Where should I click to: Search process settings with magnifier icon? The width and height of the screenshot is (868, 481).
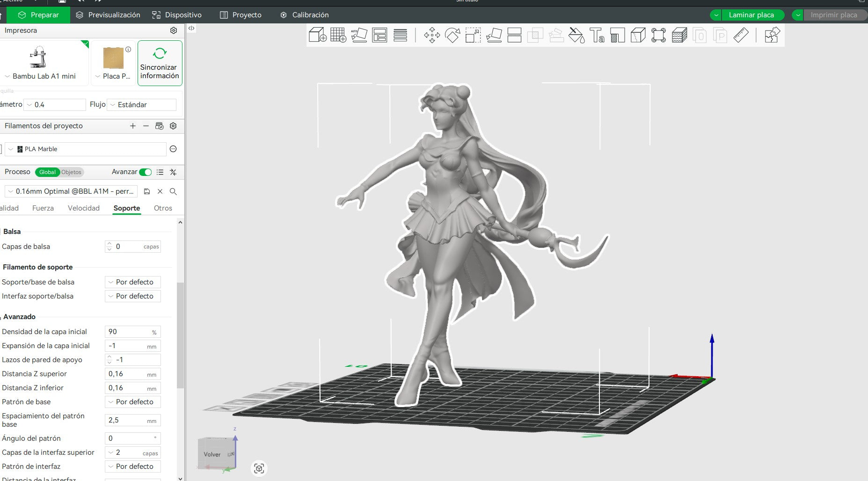click(x=173, y=191)
